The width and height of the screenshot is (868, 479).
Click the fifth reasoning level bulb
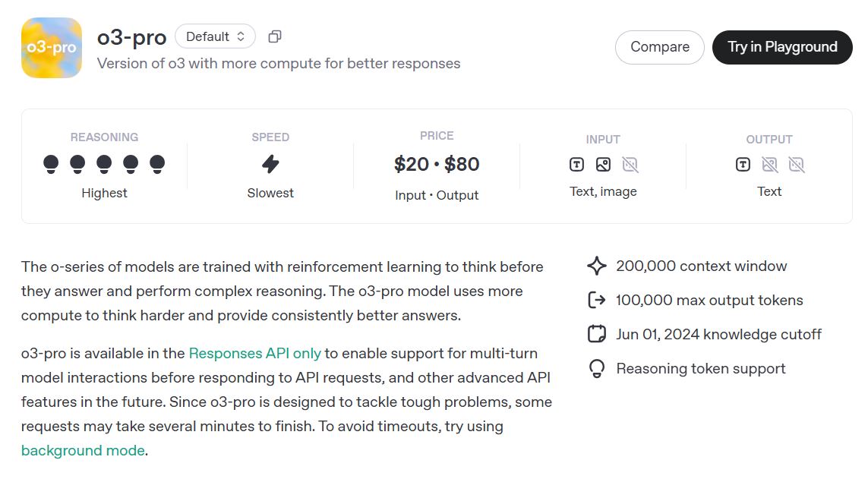(x=158, y=162)
